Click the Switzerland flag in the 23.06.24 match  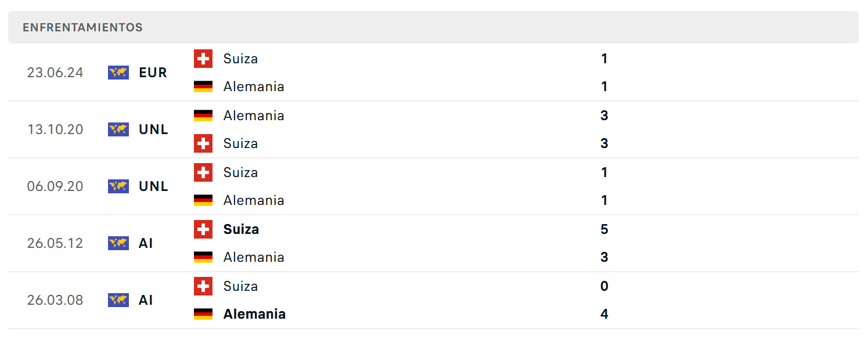[203, 59]
